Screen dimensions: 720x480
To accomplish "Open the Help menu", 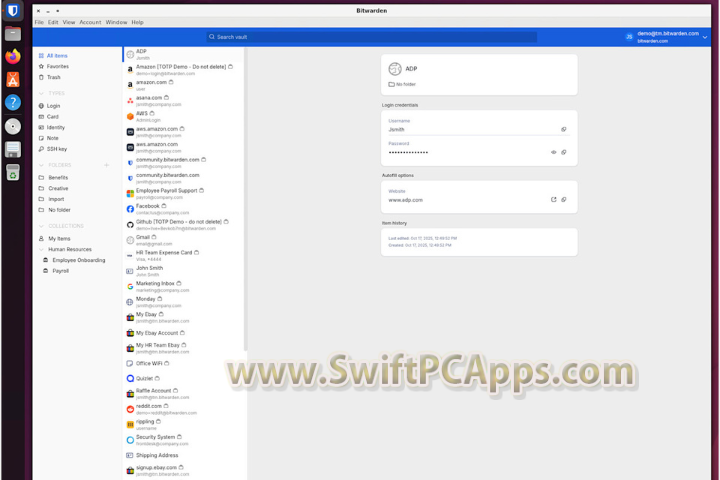I will pos(137,22).
